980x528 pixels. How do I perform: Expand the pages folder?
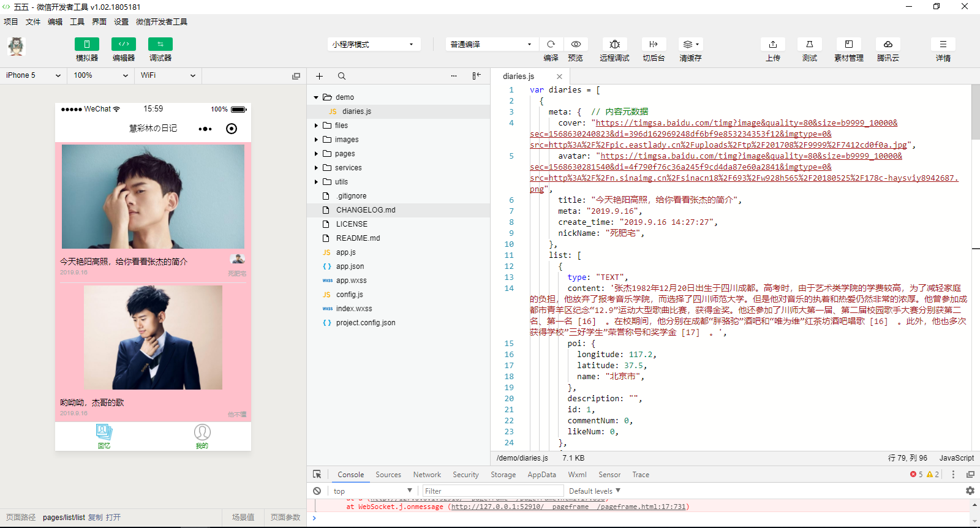[x=316, y=154]
